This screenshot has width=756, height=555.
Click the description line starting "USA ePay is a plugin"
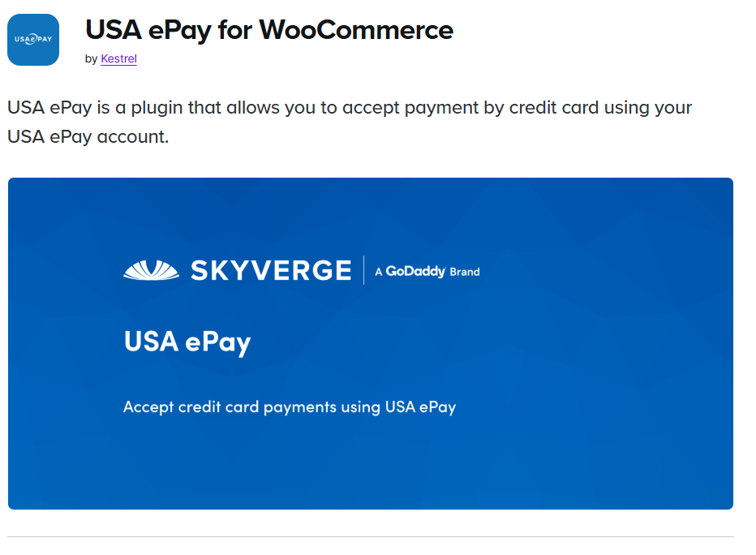pyautogui.click(x=349, y=108)
